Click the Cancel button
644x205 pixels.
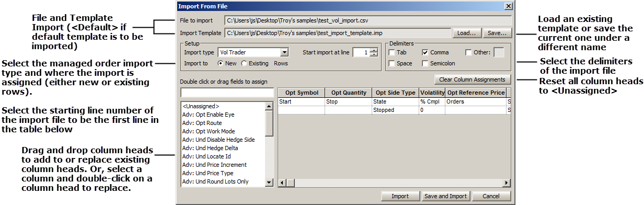[491, 196]
